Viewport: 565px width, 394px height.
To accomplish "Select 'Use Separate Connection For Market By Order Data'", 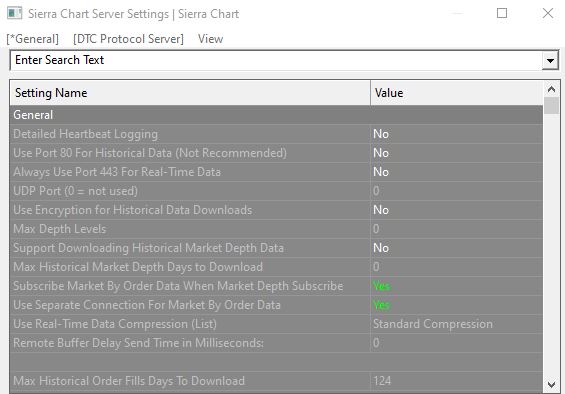I will point(147,305).
